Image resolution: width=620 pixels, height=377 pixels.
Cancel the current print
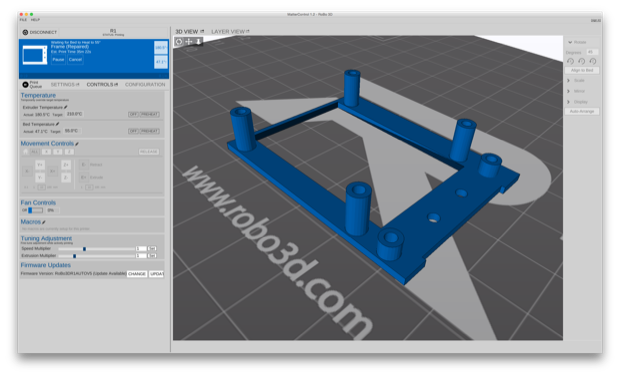point(75,60)
